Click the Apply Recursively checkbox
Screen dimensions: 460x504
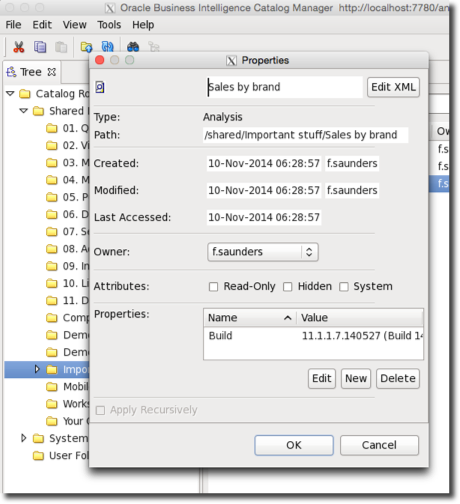[x=100, y=410]
